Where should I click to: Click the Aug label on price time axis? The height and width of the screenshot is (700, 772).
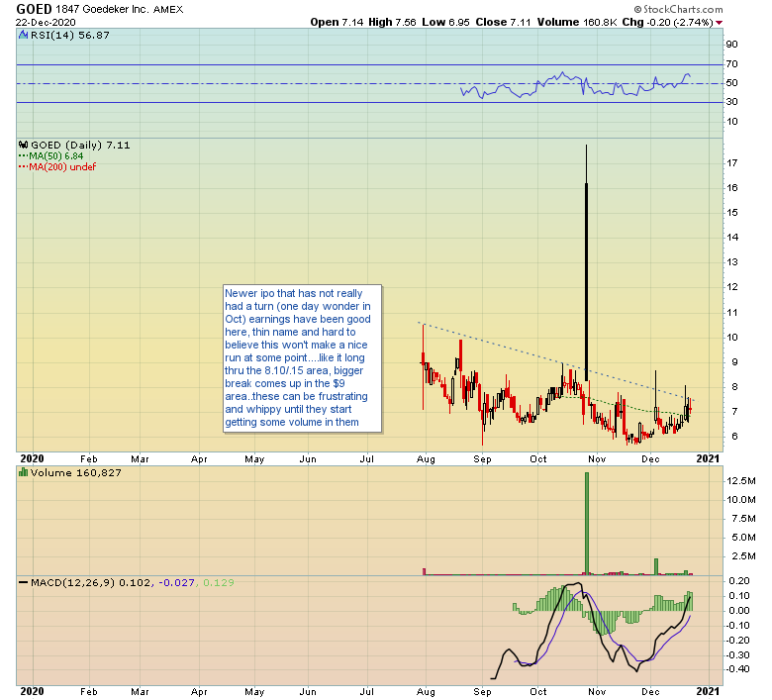(x=426, y=459)
